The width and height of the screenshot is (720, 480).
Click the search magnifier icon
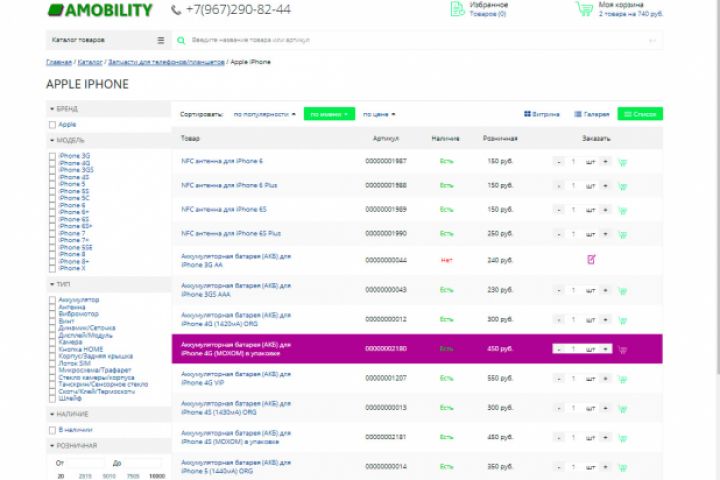181,40
